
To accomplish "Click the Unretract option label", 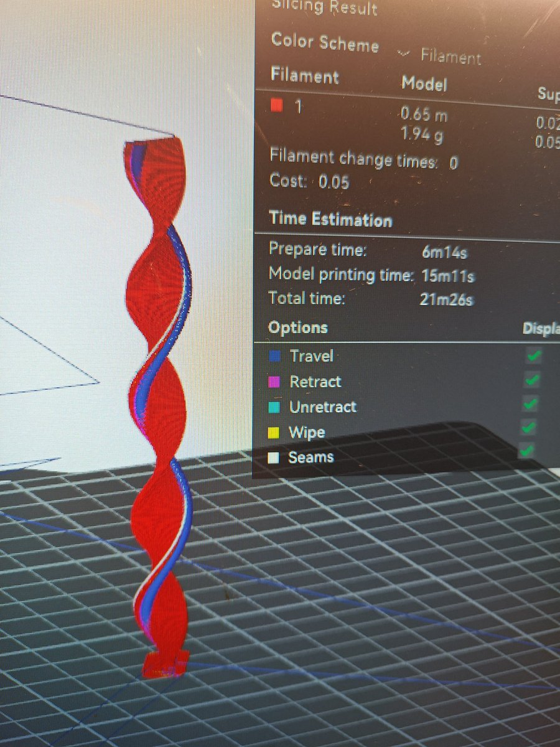I will (323, 407).
